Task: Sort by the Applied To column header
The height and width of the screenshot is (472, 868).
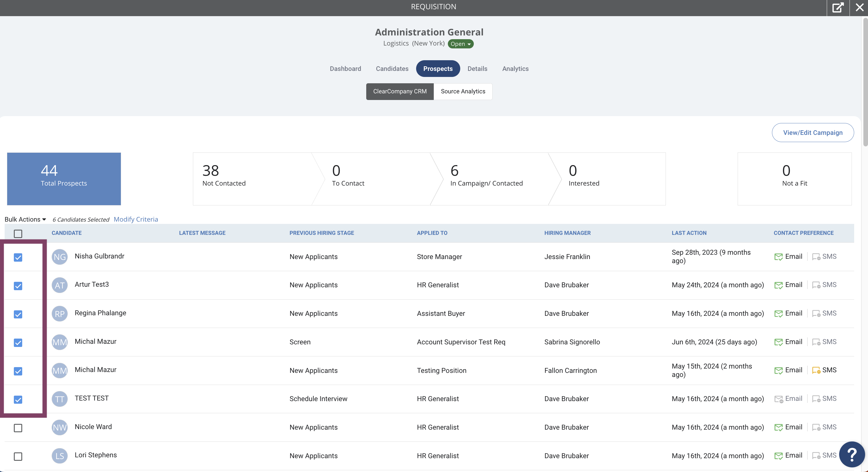Action: point(432,233)
